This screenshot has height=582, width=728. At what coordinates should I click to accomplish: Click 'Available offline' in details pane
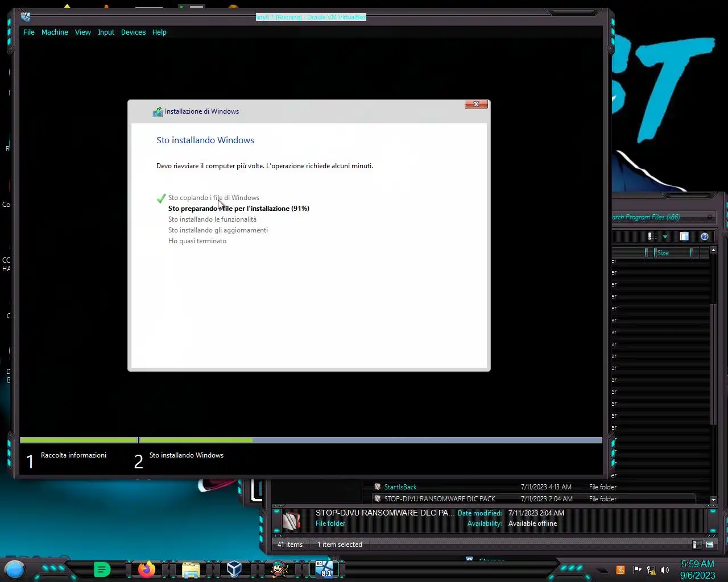tap(532, 523)
